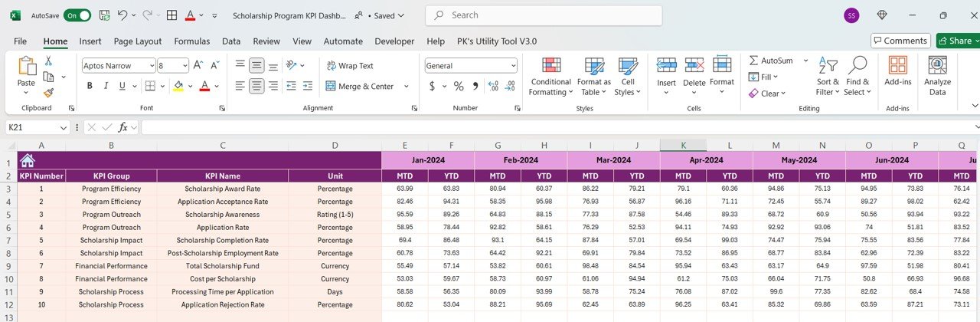
Task: Click the Copy icon in Clipboard
Action: [x=48, y=77]
